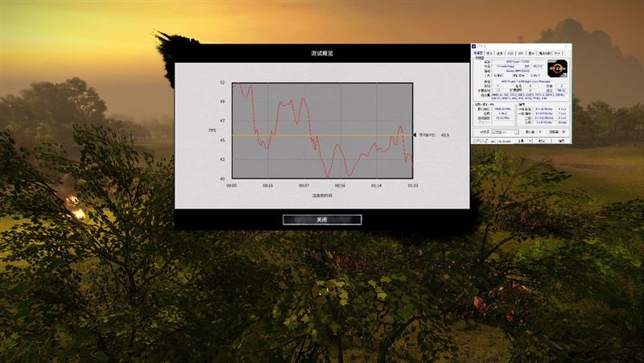Click the 01:33 time label on graph
Image resolution: width=644 pixels, height=363 pixels.
[412, 186]
